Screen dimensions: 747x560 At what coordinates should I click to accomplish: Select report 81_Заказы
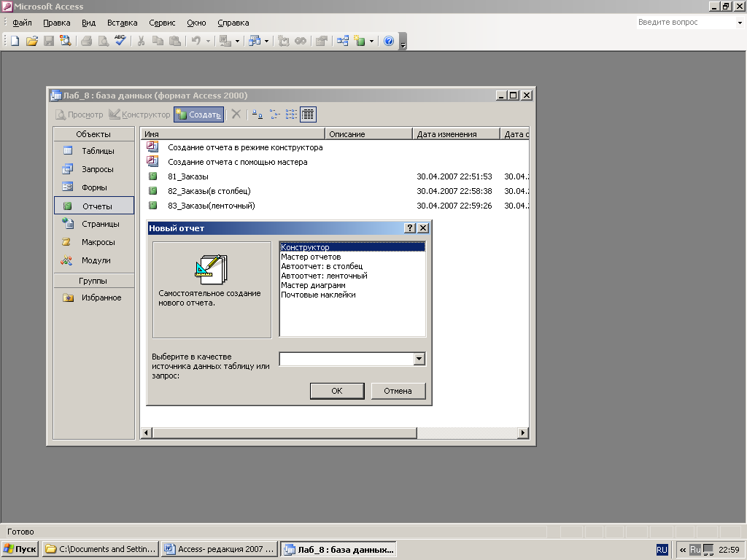[x=187, y=176]
